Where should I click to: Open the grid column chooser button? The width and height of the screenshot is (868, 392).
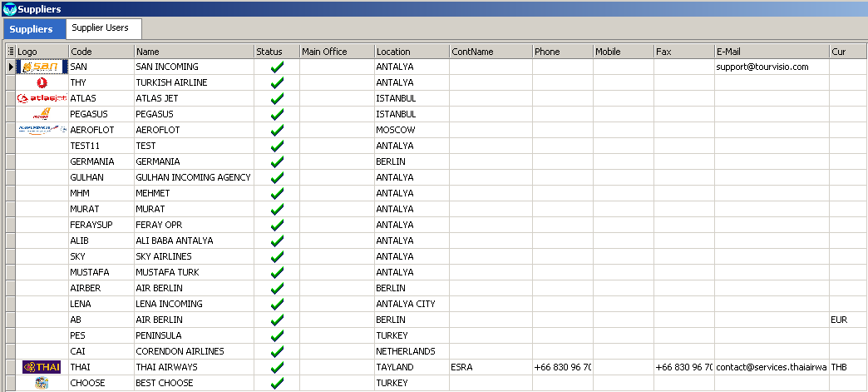tap(10, 52)
